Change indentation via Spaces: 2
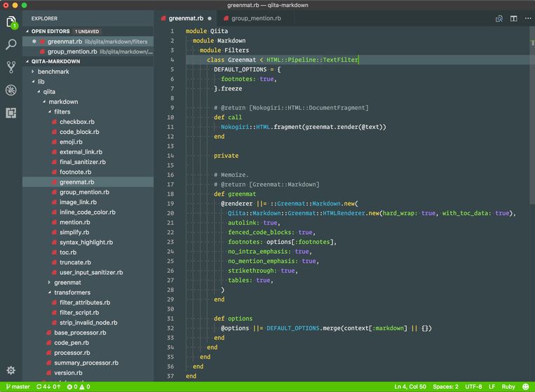The height and width of the screenshot is (392, 535). pyautogui.click(x=446, y=386)
